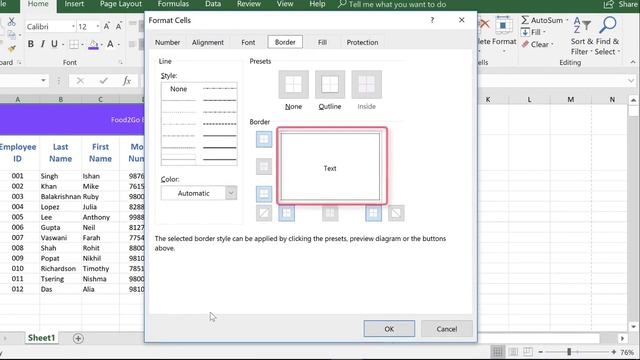Screen dimensions: 640x360
Task: Switch to Normal view icon in status bar
Action: (498, 351)
